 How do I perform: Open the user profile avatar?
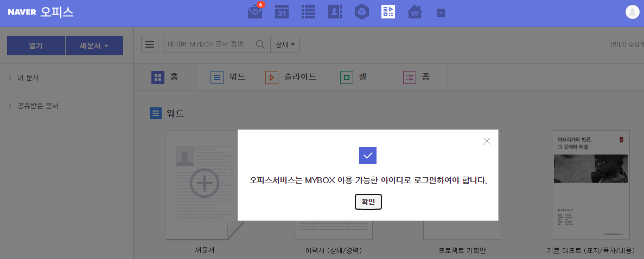(x=633, y=12)
